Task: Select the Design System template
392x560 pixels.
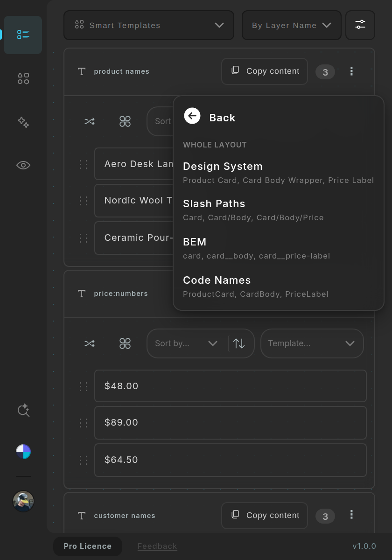Action: pyautogui.click(x=278, y=173)
